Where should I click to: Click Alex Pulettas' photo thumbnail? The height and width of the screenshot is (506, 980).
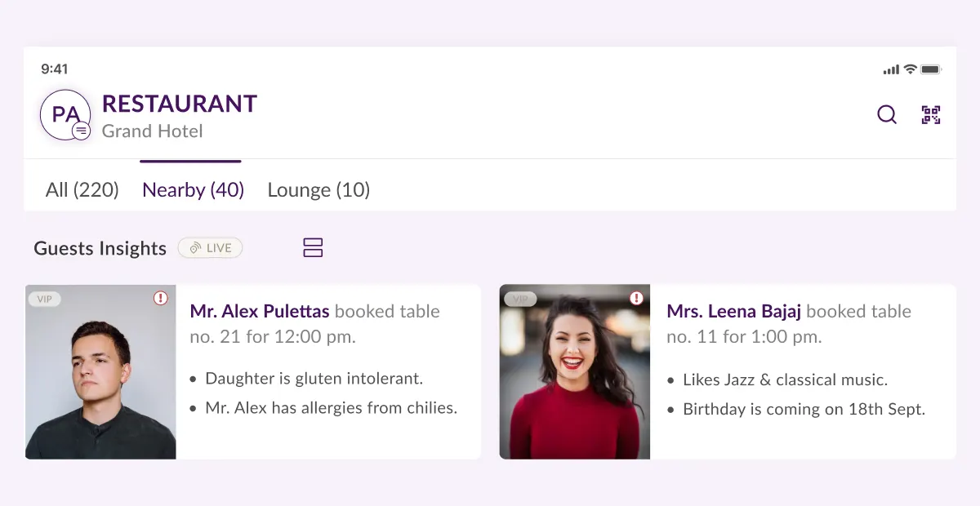click(100, 371)
